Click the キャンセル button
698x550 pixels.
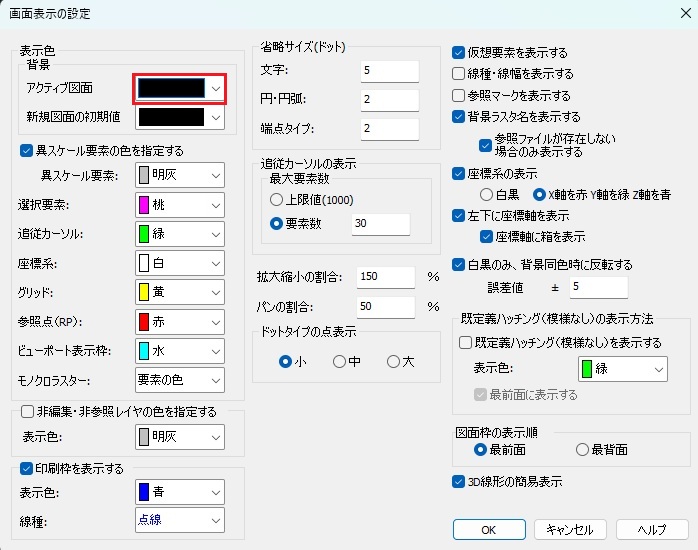[x=570, y=529]
